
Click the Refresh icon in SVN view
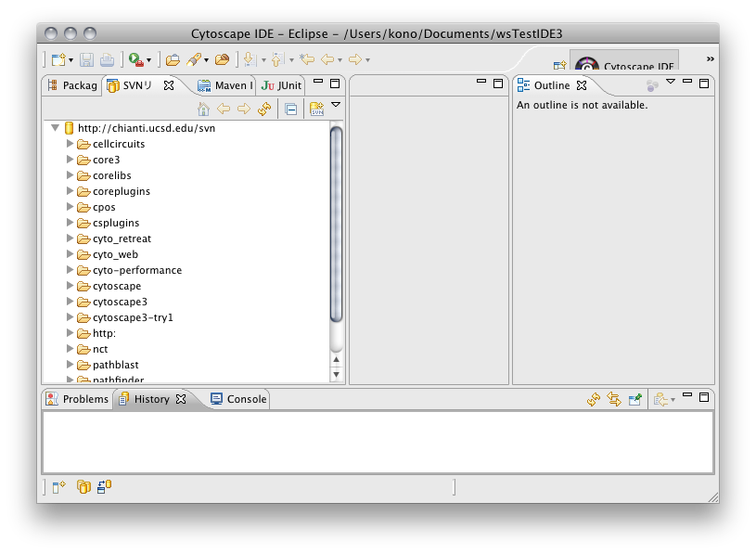tap(264, 109)
